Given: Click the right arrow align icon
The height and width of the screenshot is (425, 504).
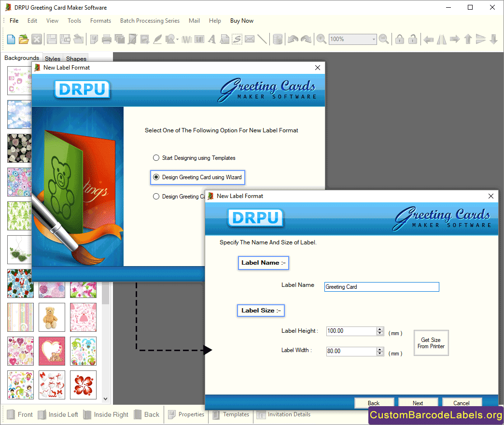Looking at the screenshot, I should 455,39.
